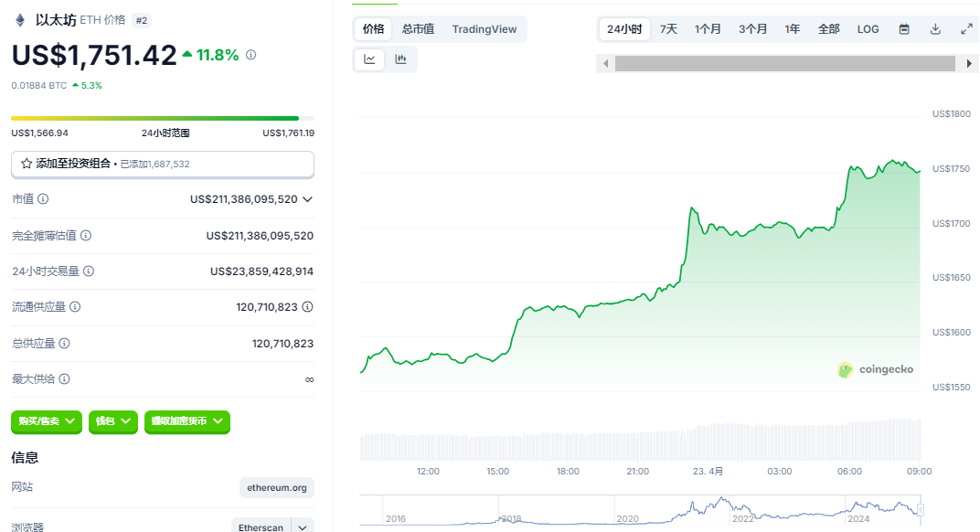Open the calendar date range icon
The width and height of the screenshot is (980, 532).
pos(904,29)
